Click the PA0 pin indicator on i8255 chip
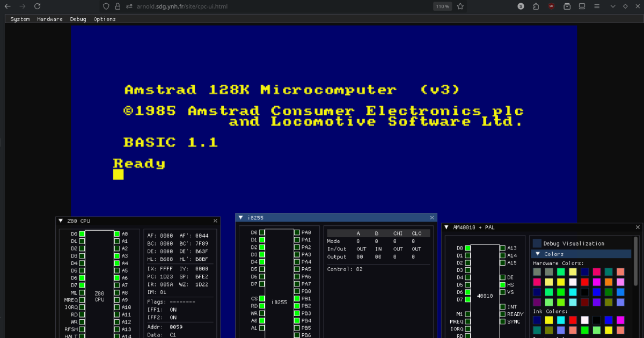The height and width of the screenshot is (338, 644). pos(296,232)
